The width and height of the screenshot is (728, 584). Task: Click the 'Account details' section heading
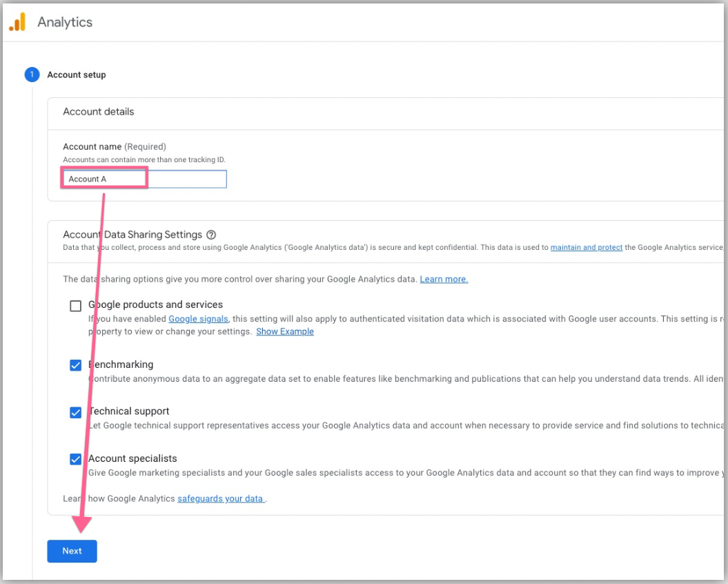[x=99, y=112]
